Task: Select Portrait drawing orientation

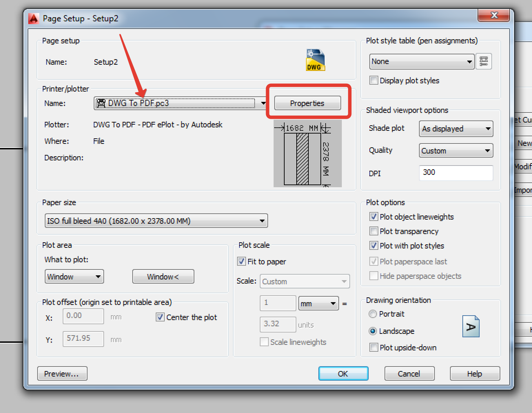Action: [x=373, y=314]
